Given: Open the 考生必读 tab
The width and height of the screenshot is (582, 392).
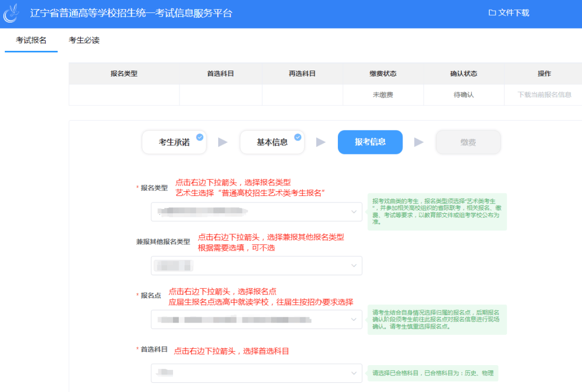Looking at the screenshot, I should click(84, 40).
